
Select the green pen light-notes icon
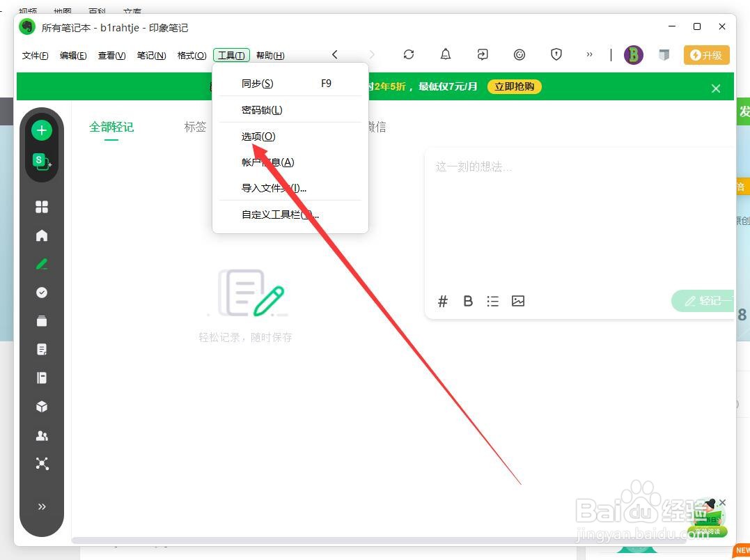[42, 264]
